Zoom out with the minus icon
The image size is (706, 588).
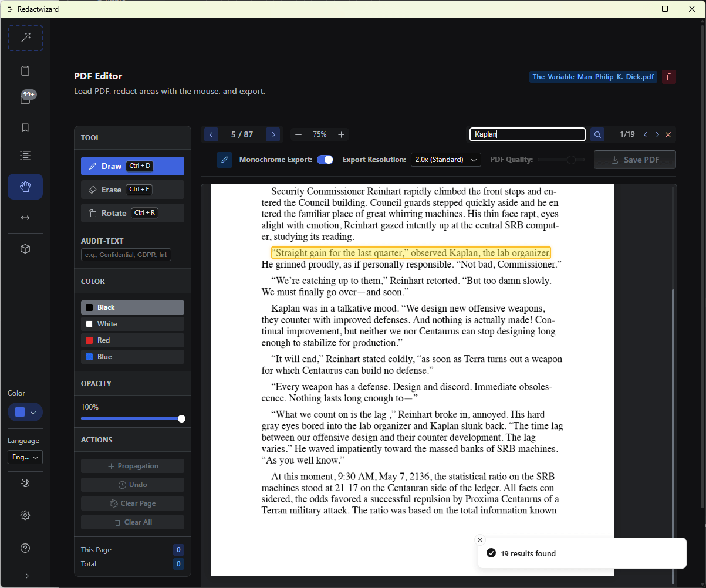point(298,134)
